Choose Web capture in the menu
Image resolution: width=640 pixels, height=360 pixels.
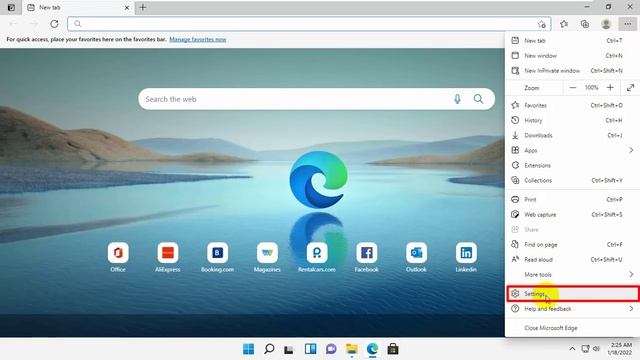(x=572, y=215)
